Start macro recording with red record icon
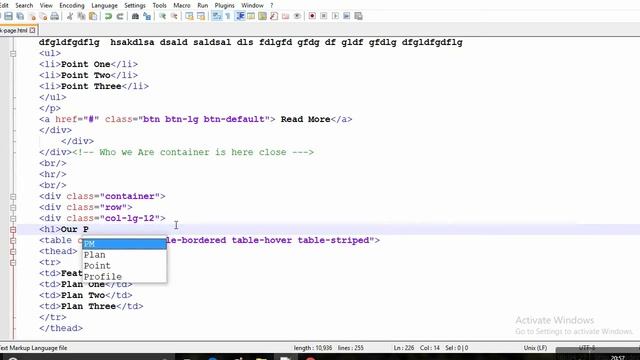Viewport: 640px width, 360px height. click(312, 16)
